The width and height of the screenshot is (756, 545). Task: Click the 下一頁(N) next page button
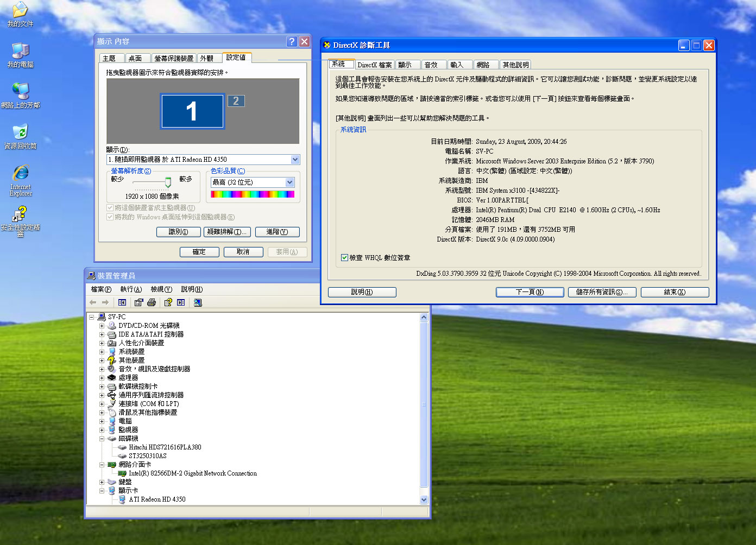click(x=530, y=292)
